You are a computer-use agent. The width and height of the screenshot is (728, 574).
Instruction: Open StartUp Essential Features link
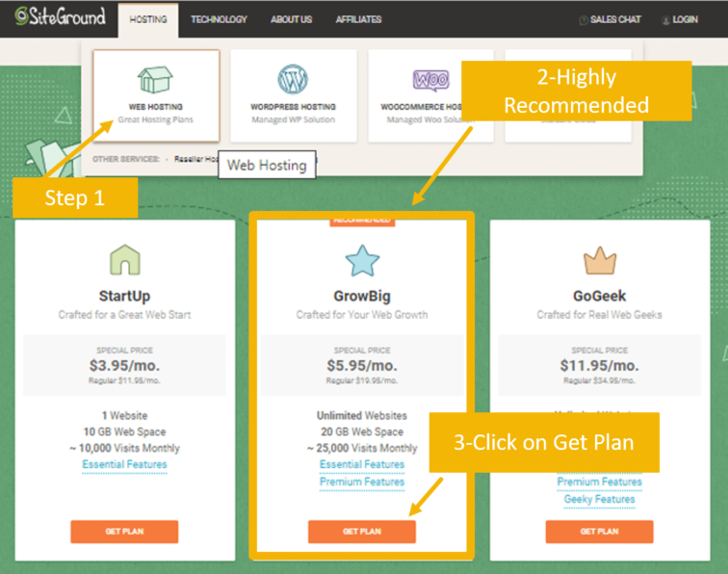[124, 464]
